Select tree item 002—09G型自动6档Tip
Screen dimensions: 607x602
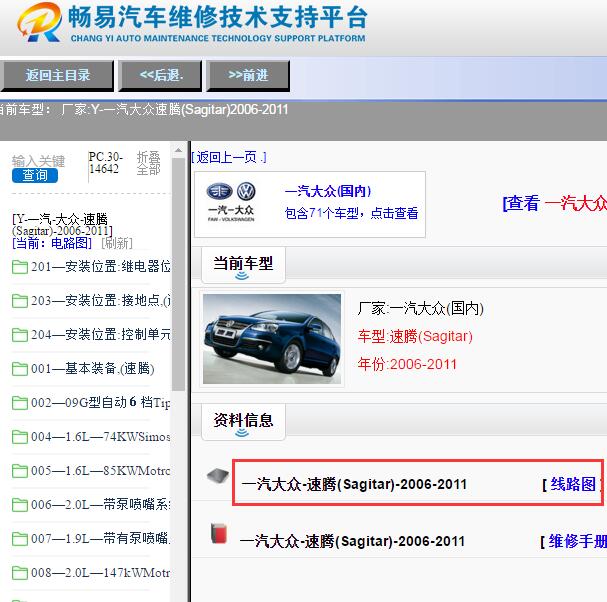(x=101, y=403)
